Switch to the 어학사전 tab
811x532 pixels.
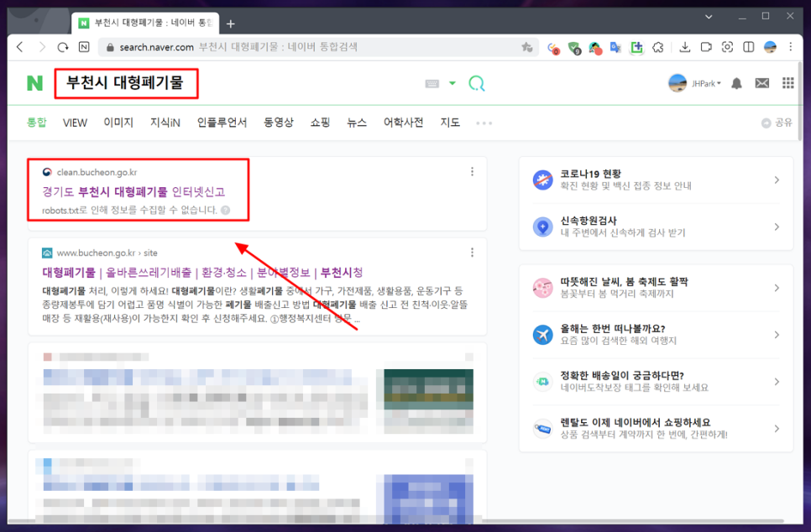(404, 123)
